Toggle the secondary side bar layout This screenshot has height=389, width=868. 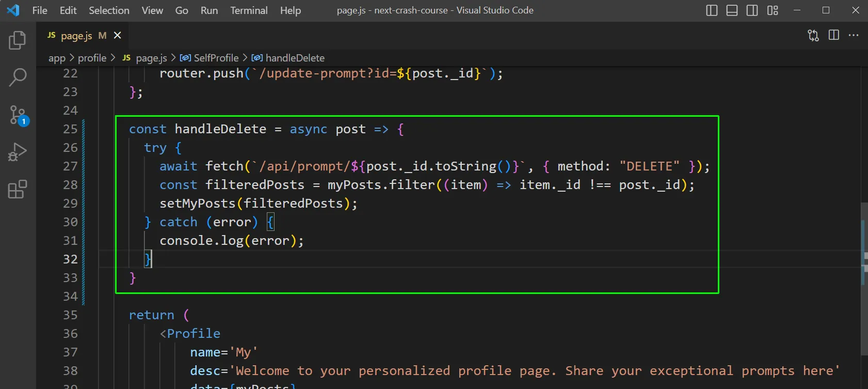click(752, 10)
